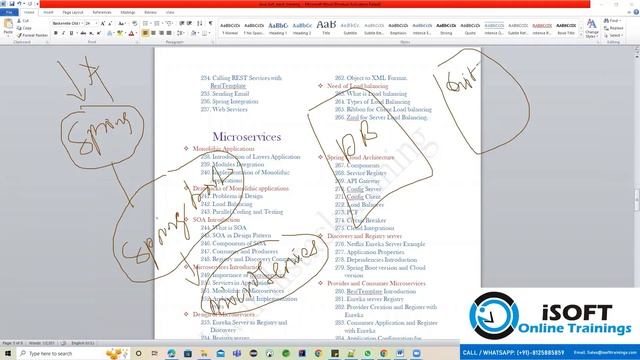Click the Bullets list button
Screen dimensions: 640x360
(146, 24)
